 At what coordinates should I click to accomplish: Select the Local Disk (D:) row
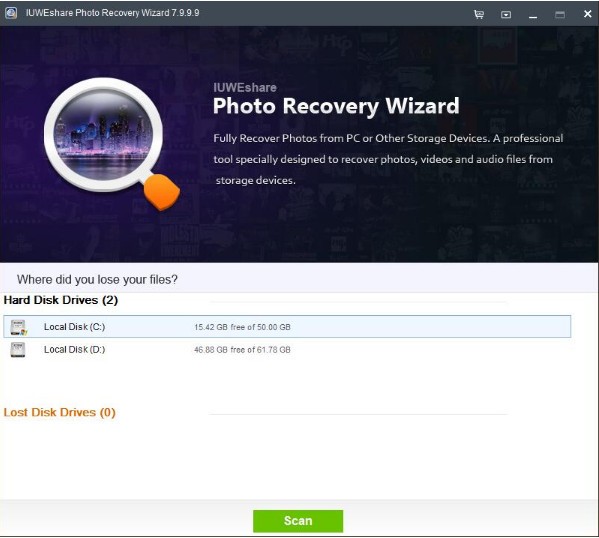287,350
